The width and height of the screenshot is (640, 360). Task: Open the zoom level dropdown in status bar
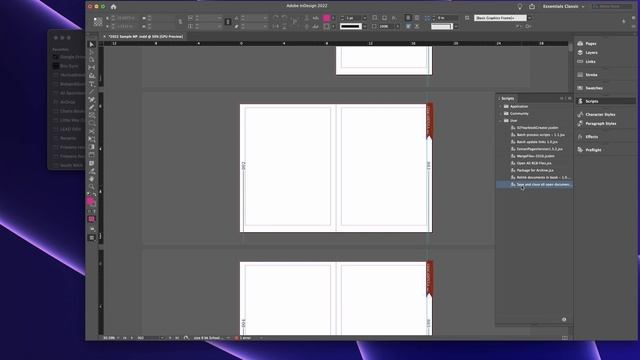pos(118,338)
